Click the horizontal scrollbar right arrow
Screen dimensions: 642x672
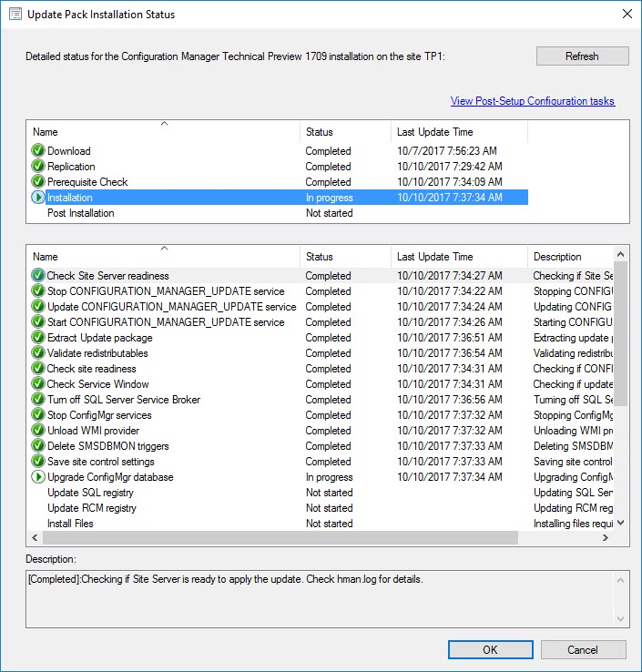(x=606, y=537)
